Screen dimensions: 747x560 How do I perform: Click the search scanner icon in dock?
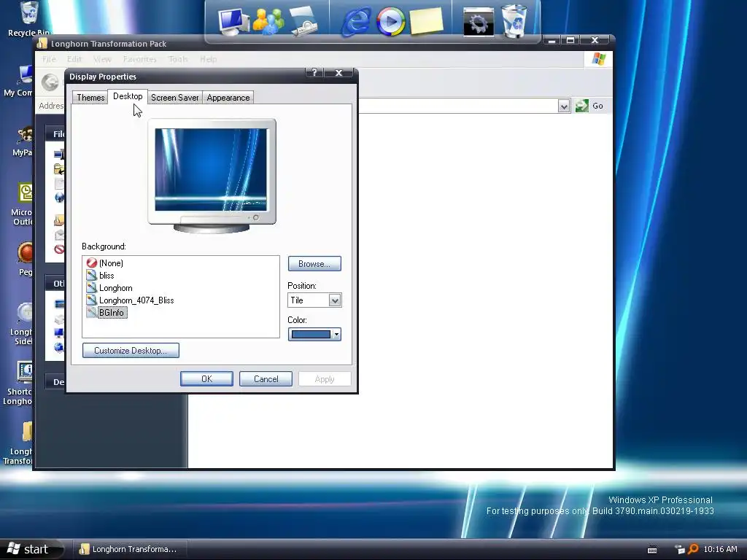pos(303,21)
